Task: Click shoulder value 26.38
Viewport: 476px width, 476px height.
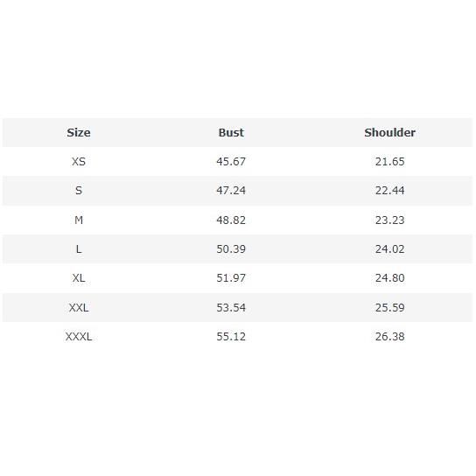Action: (x=389, y=337)
